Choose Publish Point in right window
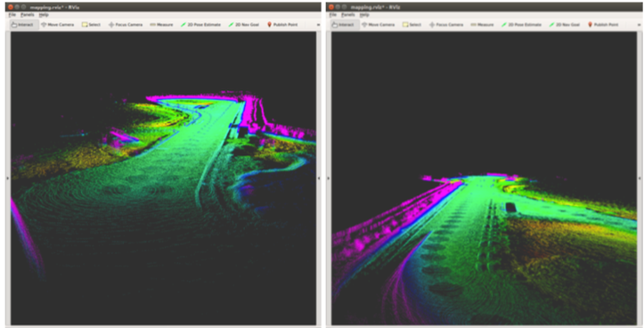The image size is (644, 328). tap(603, 25)
